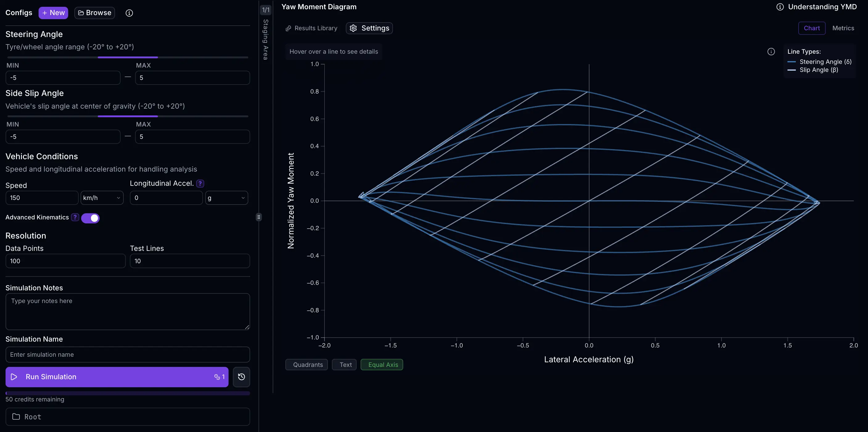Click the Steering Angle (δ) legend entry
Screen dimensions: 868x432
coord(820,62)
